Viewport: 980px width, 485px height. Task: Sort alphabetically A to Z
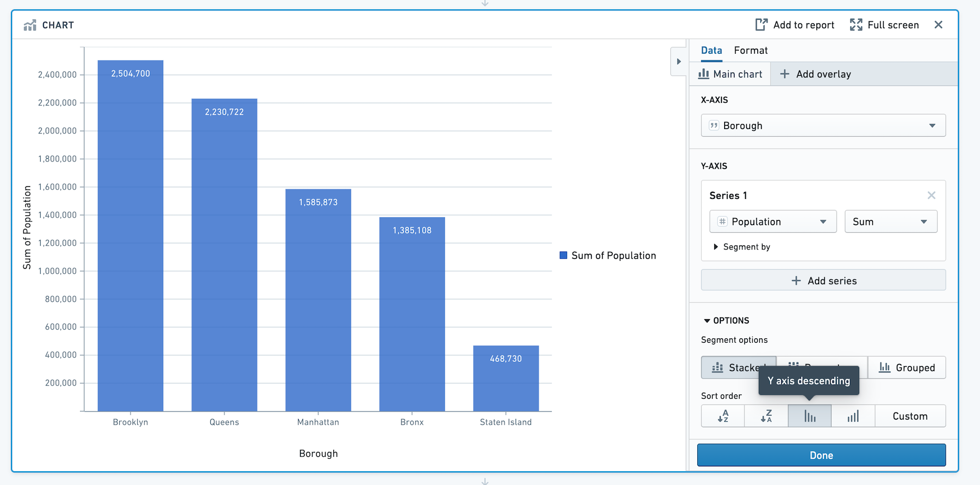pos(723,416)
